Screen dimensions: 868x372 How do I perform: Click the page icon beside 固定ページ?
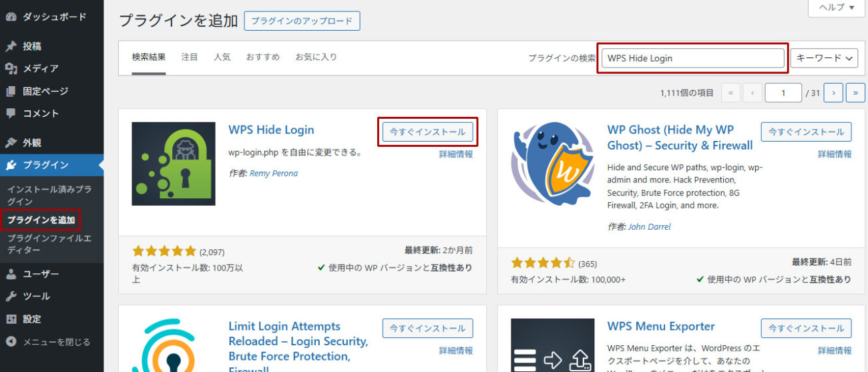(11, 91)
